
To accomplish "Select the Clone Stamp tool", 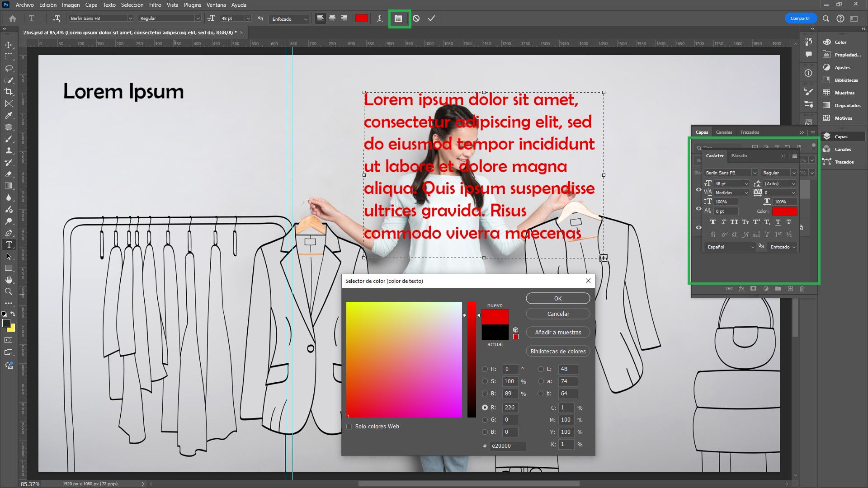I will pos(9,150).
